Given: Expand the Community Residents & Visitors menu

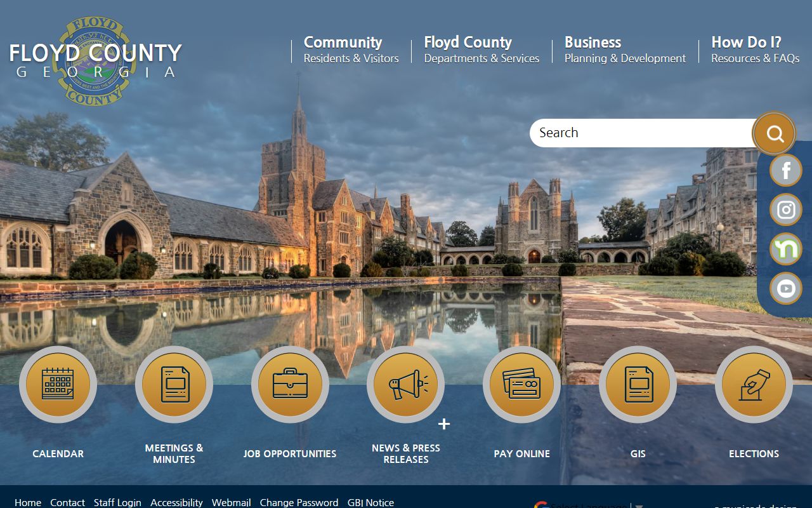Looking at the screenshot, I should [x=351, y=50].
